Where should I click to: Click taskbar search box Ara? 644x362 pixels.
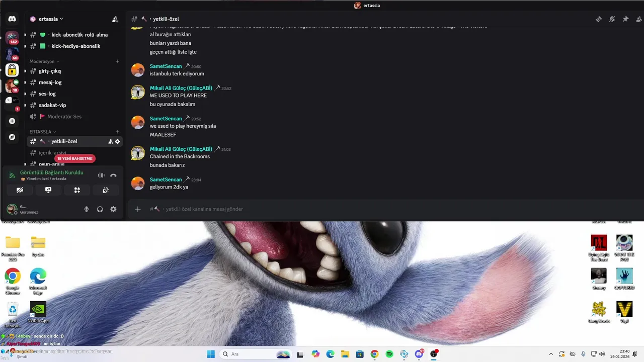coord(256,354)
